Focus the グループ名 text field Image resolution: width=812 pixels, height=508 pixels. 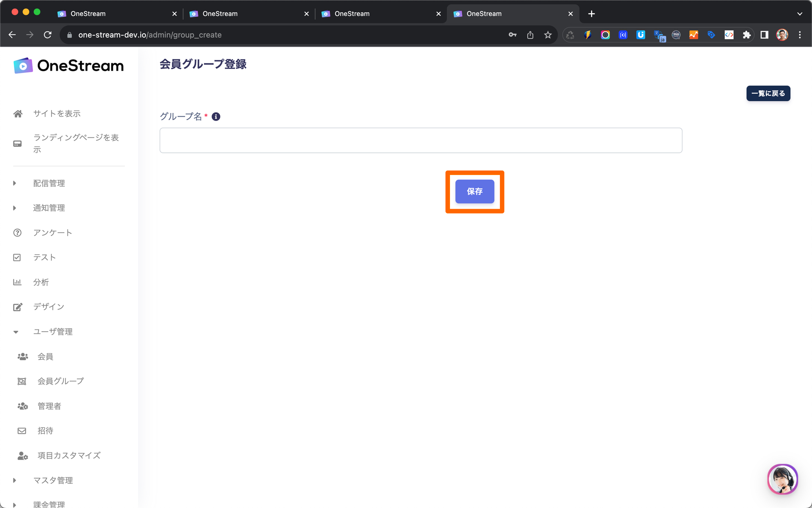[x=421, y=140]
